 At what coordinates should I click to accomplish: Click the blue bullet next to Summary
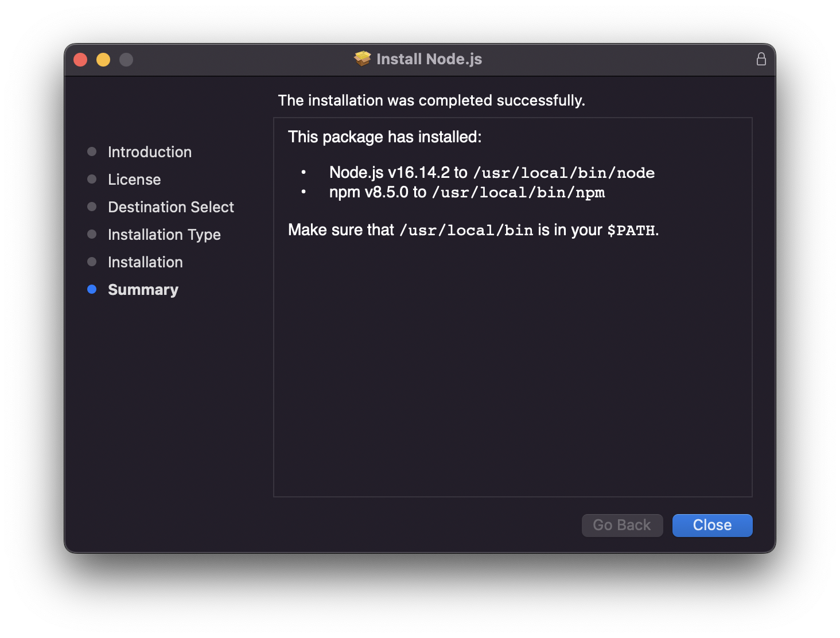92,289
